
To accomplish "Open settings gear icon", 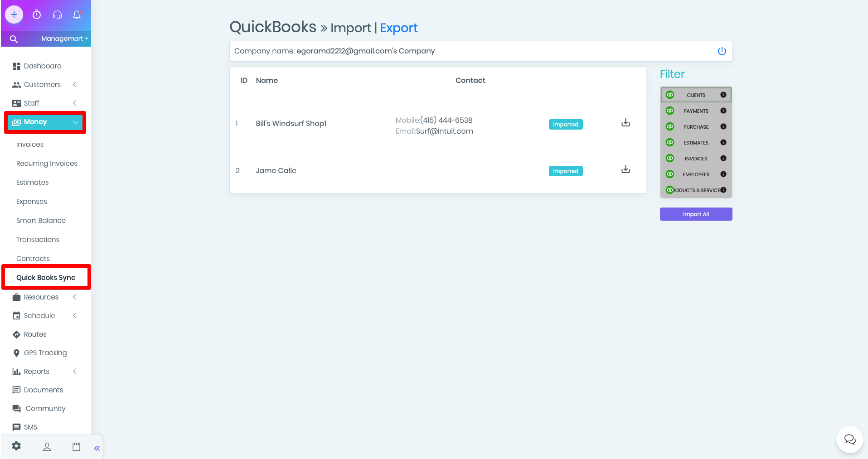I will [16, 446].
